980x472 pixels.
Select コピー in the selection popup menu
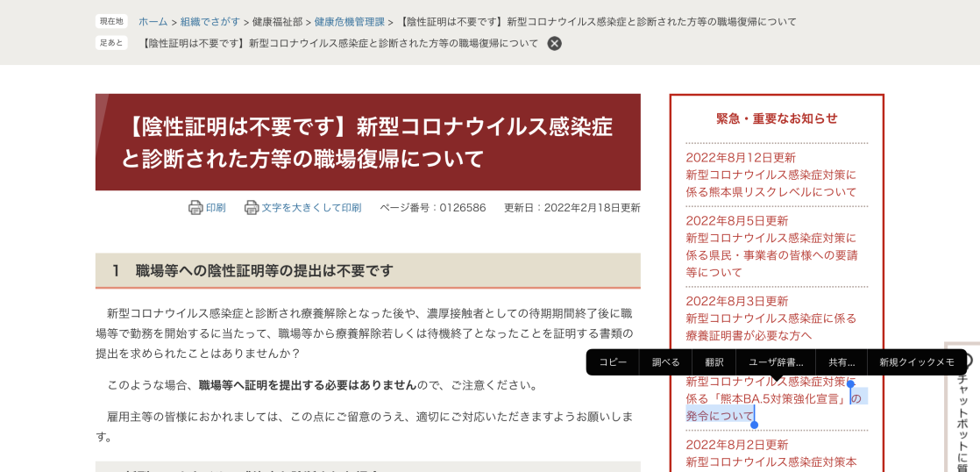[x=613, y=362]
